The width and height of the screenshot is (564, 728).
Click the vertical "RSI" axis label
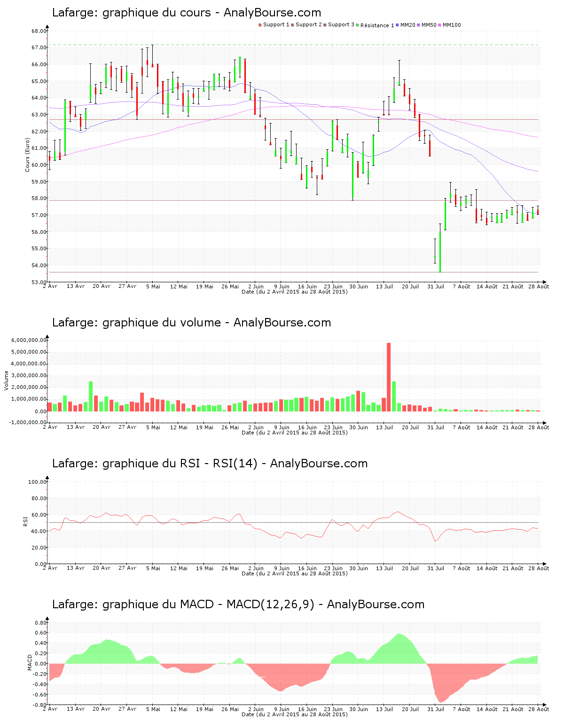click(26, 521)
